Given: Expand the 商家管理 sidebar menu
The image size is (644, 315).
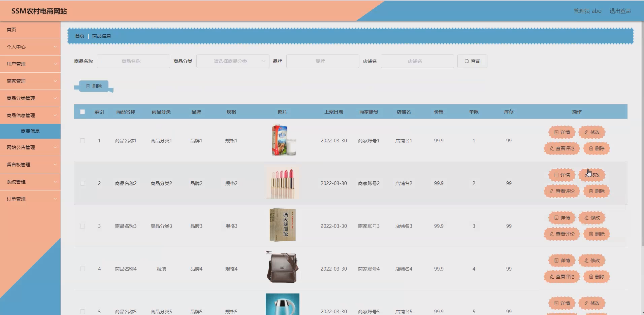Looking at the screenshot, I should (x=30, y=81).
